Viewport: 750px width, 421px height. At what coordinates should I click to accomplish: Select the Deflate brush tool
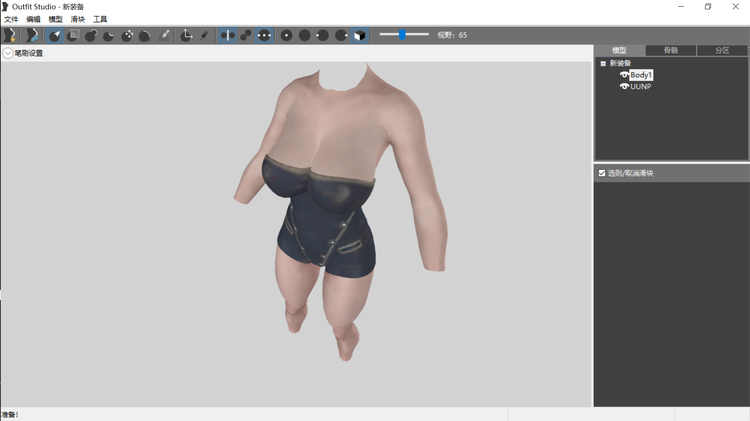point(109,35)
